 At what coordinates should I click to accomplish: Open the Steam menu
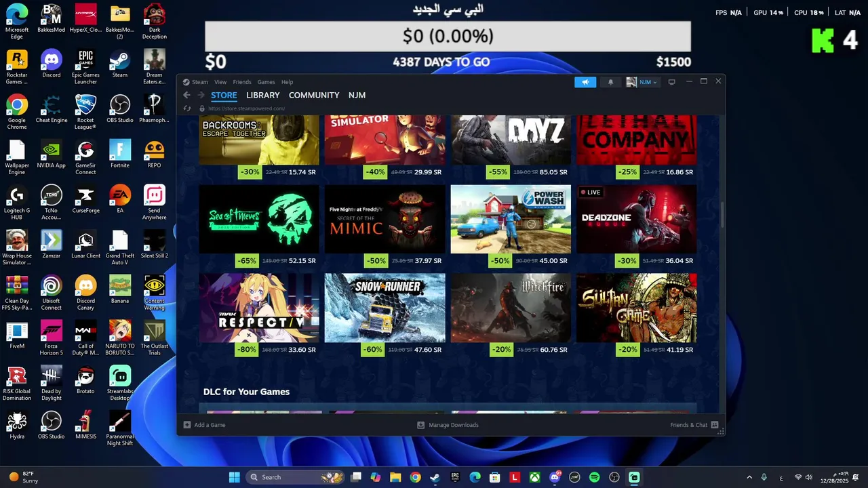point(200,82)
